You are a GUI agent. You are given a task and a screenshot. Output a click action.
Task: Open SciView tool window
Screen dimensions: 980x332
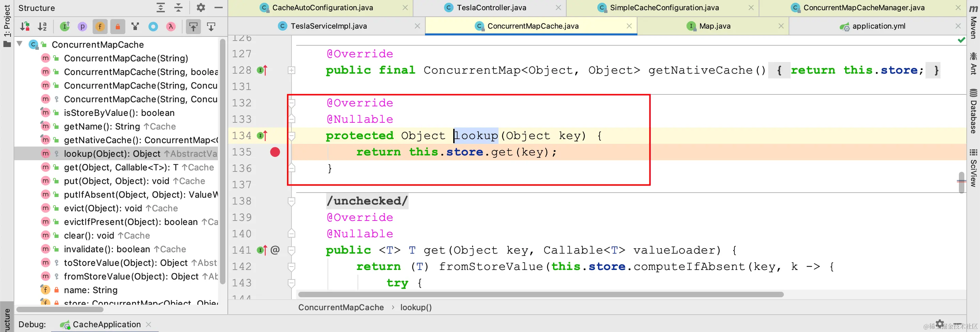973,167
